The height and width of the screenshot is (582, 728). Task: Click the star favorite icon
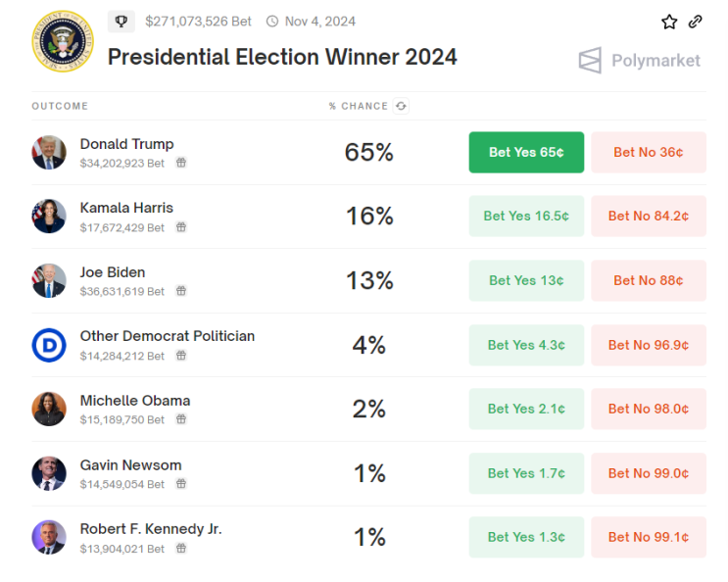tap(669, 22)
